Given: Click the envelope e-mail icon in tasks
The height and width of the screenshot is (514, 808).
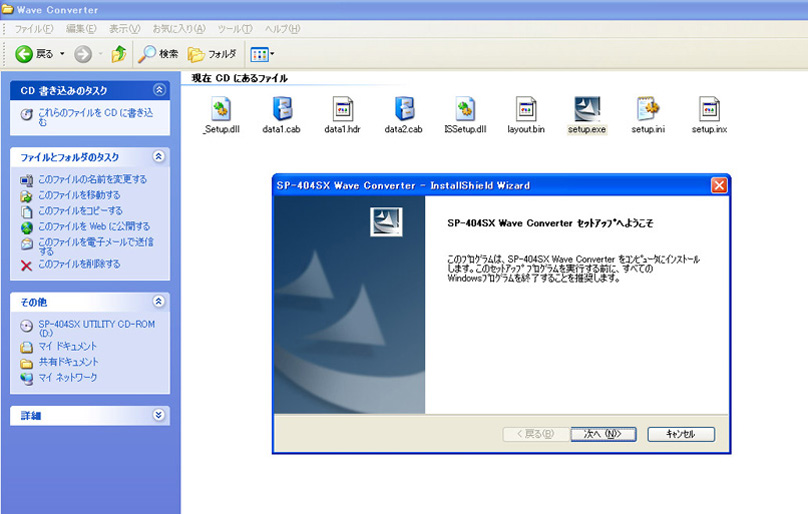Looking at the screenshot, I should (27, 244).
